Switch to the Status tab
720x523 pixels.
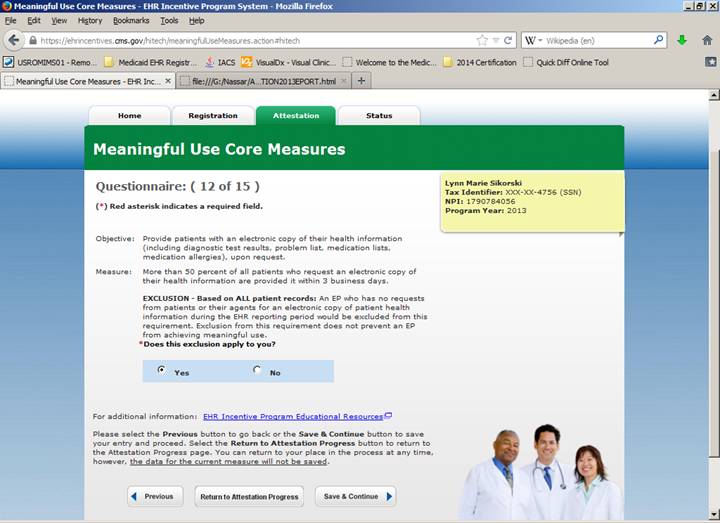coord(379,116)
